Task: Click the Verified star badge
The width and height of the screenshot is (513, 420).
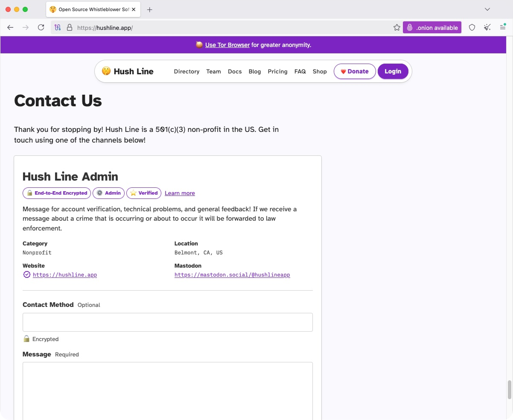Action: [144, 193]
